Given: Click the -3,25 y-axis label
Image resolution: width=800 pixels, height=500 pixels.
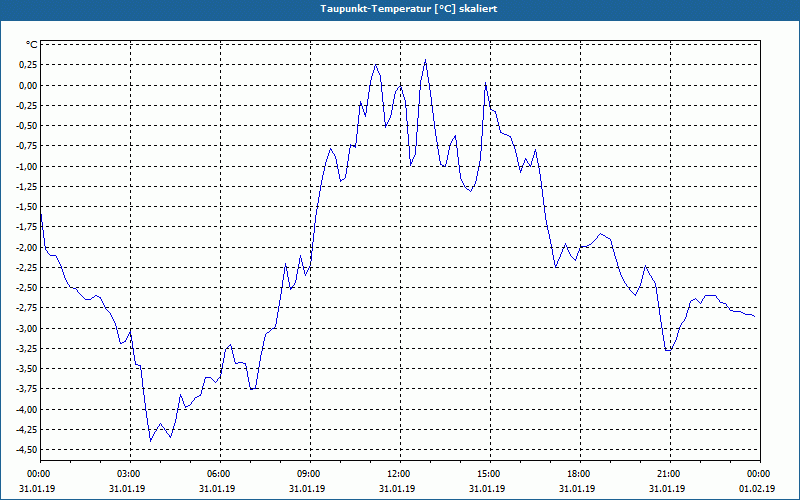Looking at the screenshot, I should (27, 348).
